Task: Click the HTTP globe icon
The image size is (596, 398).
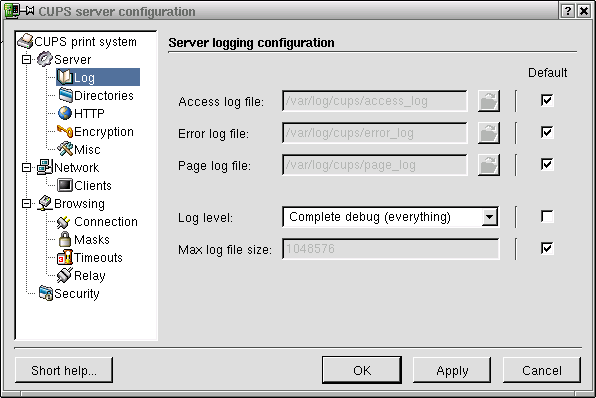Action: 65,113
